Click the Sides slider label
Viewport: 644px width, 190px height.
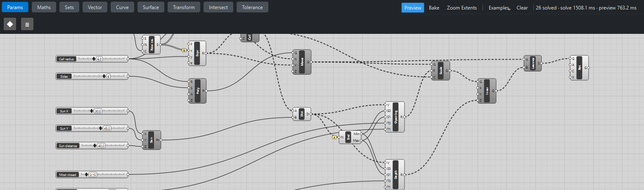point(64,76)
